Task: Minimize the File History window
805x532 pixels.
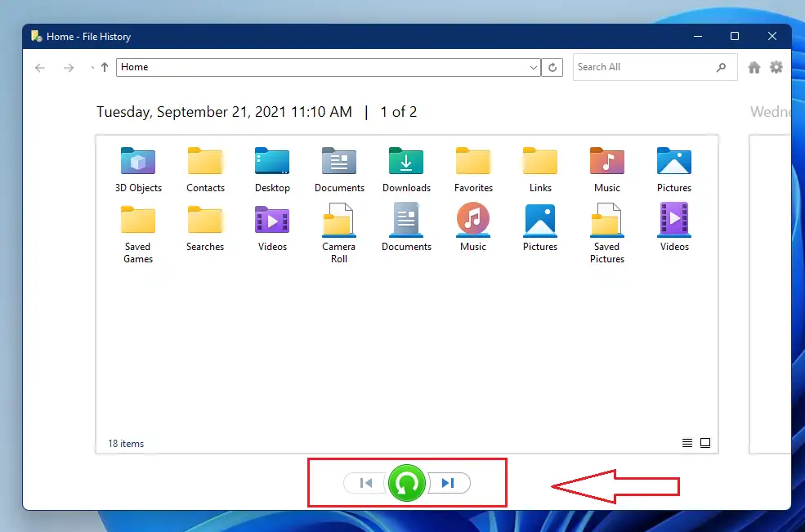Action: [x=698, y=36]
